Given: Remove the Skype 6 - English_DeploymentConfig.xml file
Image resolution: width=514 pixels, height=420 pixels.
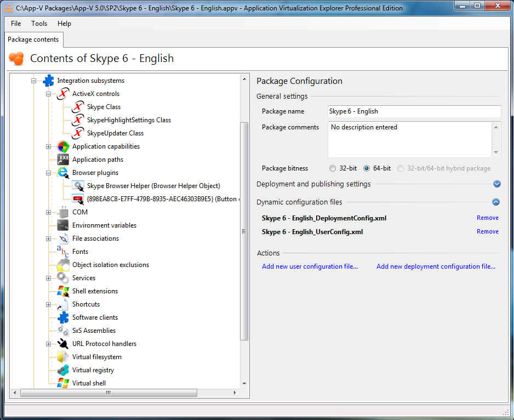Looking at the screenshot, I should (x=487, y=218).
